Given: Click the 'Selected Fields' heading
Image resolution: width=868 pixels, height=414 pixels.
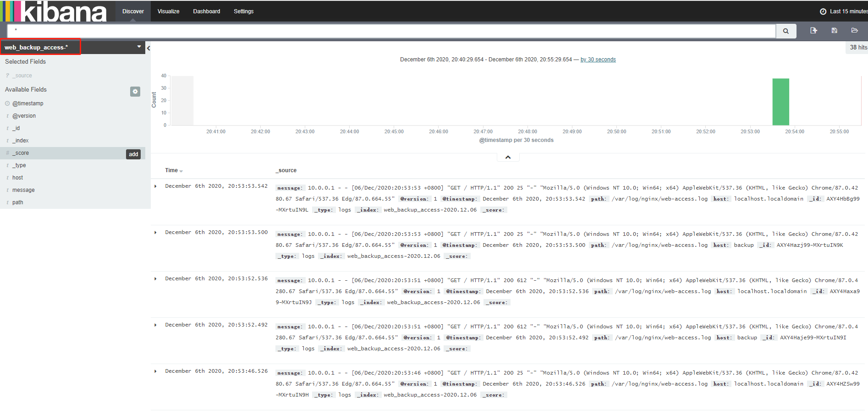Looking at the screenshot, I should (25, 61).
